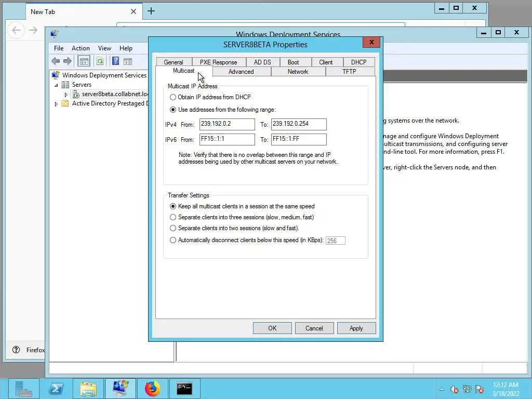The width and height of the screenshot is (532, 399).
Task: Confirm the dialog with OK
Action: 272,328
